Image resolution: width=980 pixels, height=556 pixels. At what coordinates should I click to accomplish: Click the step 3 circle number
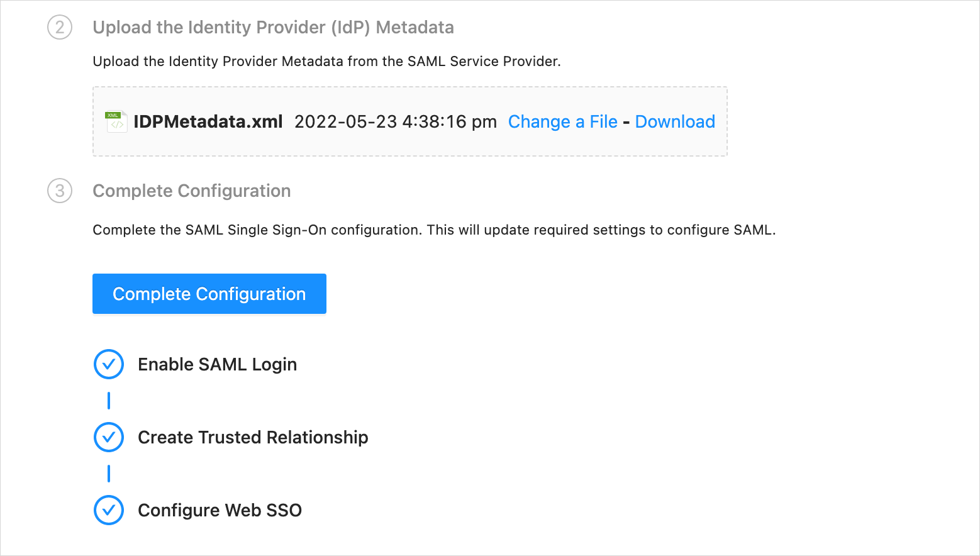point(60,191)
